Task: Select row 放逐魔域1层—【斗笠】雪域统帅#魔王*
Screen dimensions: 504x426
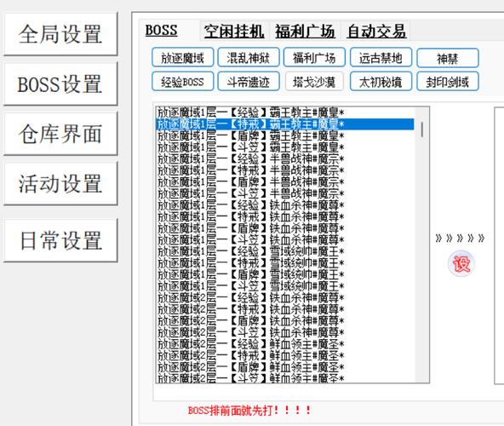Action: 285,286
